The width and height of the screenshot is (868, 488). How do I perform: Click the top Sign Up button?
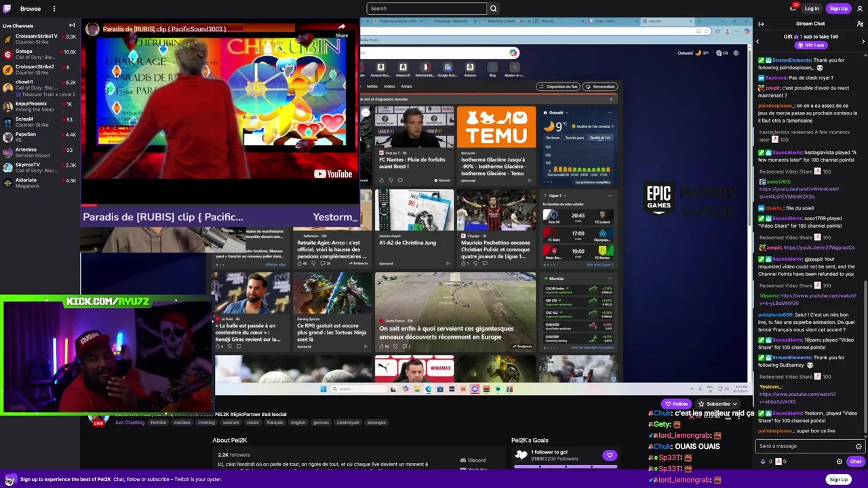(839, 9)
